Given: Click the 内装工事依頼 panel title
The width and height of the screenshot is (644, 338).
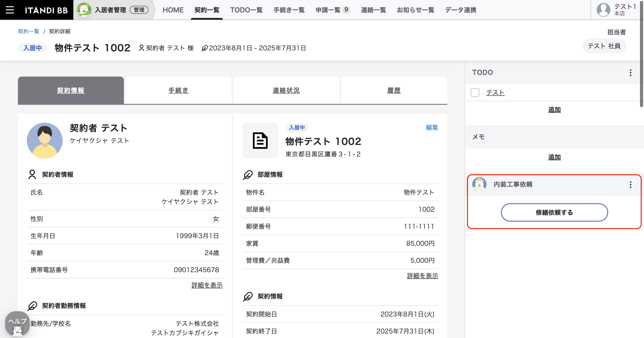Looking at the screenshot, I should coord(513,184).
